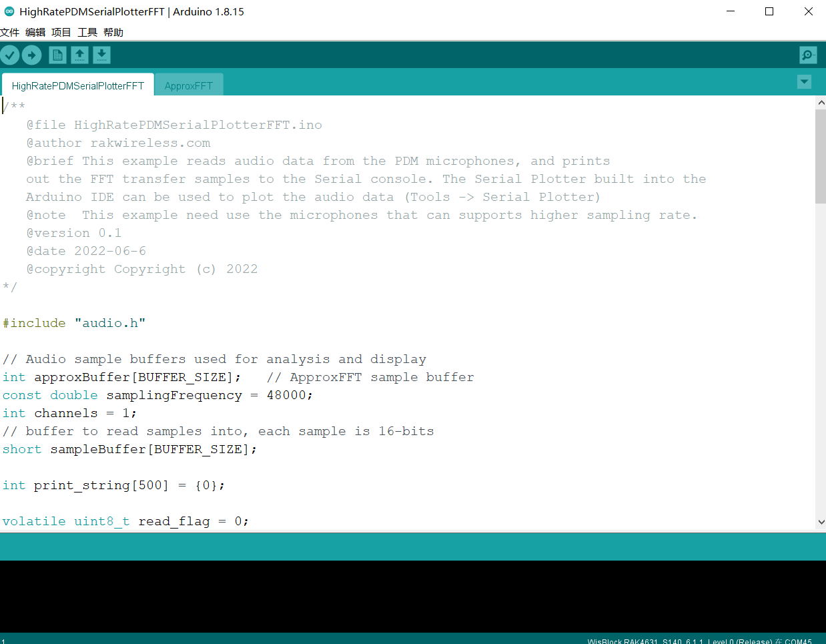
Task: Minimize the Arduino window
Action: tap(731, 11)
